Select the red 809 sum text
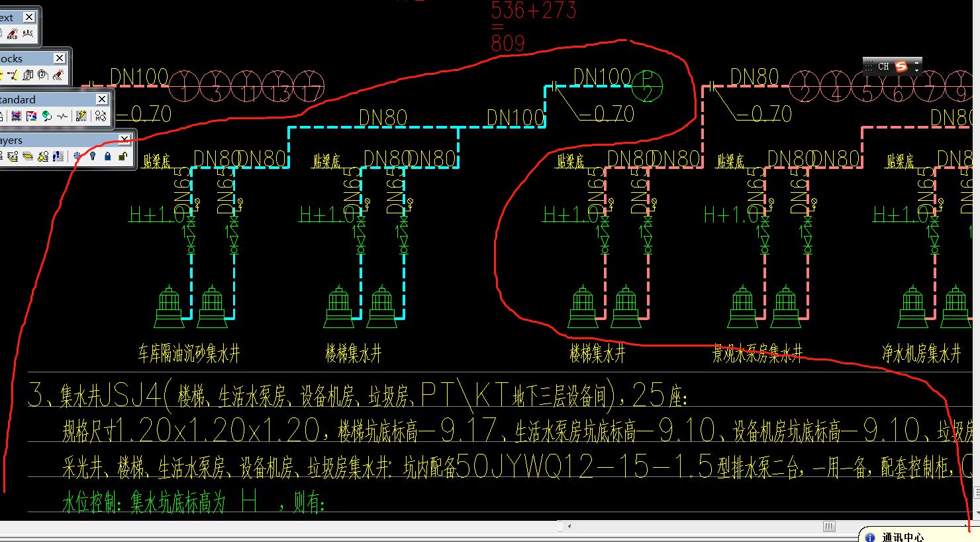This screenshot has height=542, width=980. (508, 43)
